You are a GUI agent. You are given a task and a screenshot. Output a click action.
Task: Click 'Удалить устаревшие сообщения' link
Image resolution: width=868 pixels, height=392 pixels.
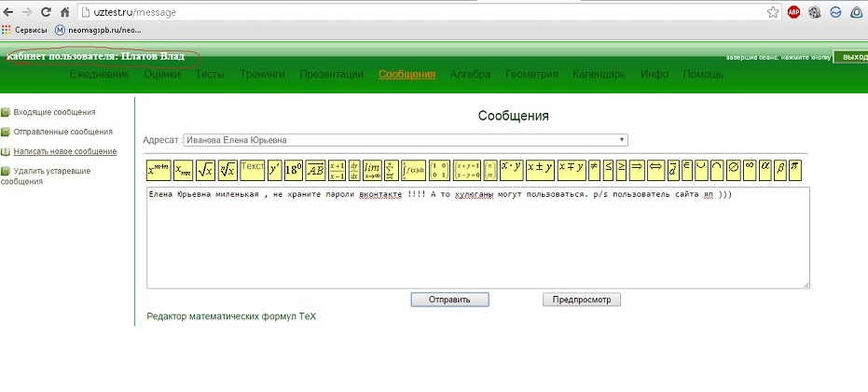46,175
